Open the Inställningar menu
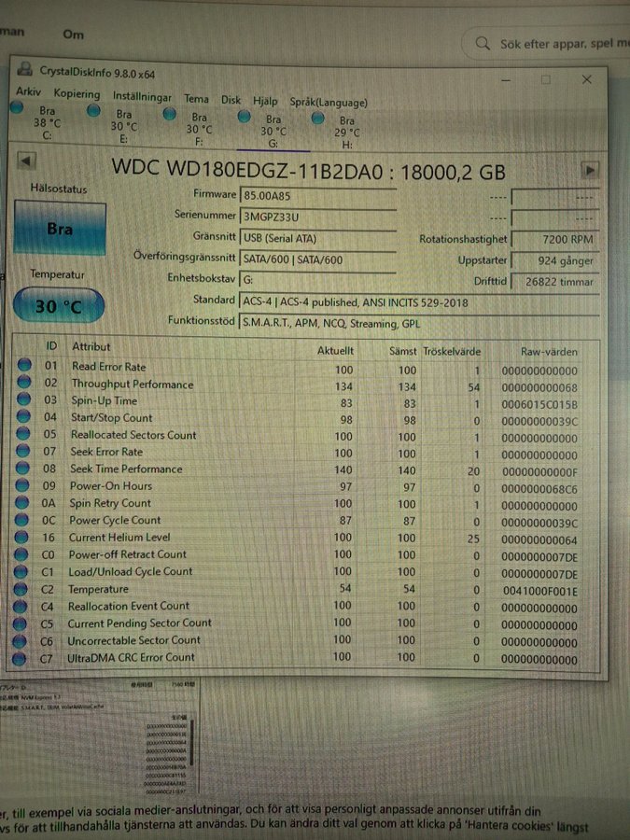 pos(142,96)
